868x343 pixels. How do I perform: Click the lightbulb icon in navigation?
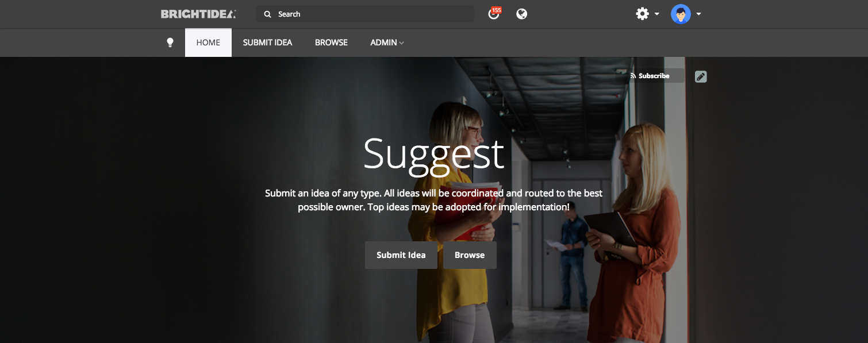pyautogui.click(x=170, y=43)
